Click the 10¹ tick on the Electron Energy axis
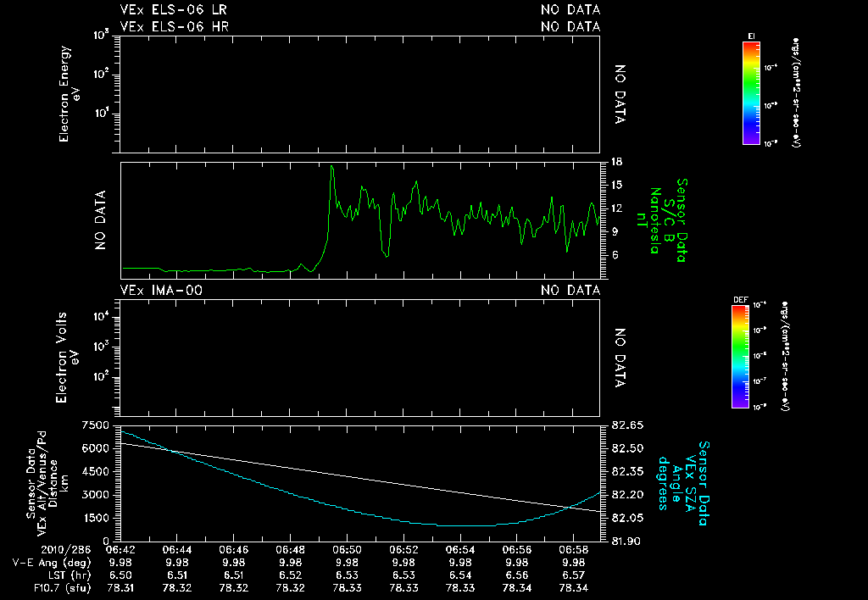 click(101, 114)
